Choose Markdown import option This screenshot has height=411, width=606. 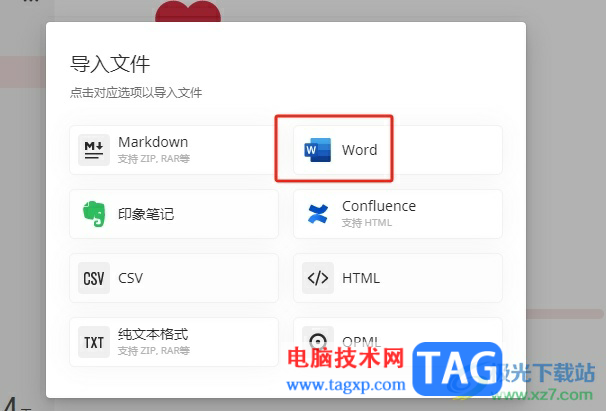coord(174,150)
